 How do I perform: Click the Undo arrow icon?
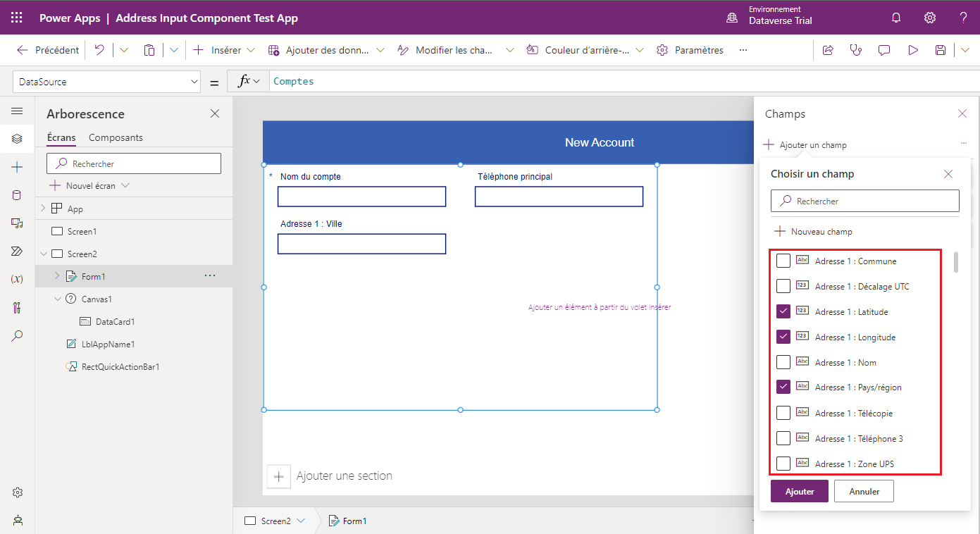pyautogui.click(x=100, y=50)
